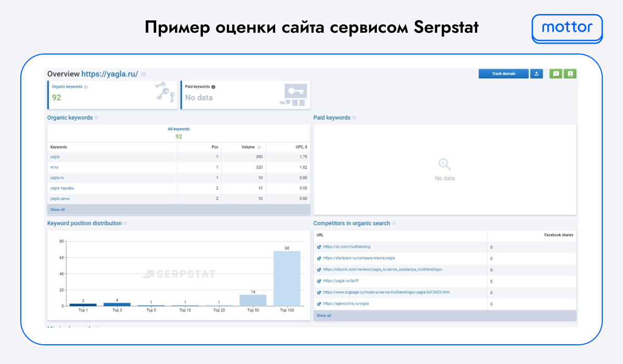The image size is (623, 364).
Task: Open competitor link https://vk.com/multilanding
Action: [x=347, y=247]
